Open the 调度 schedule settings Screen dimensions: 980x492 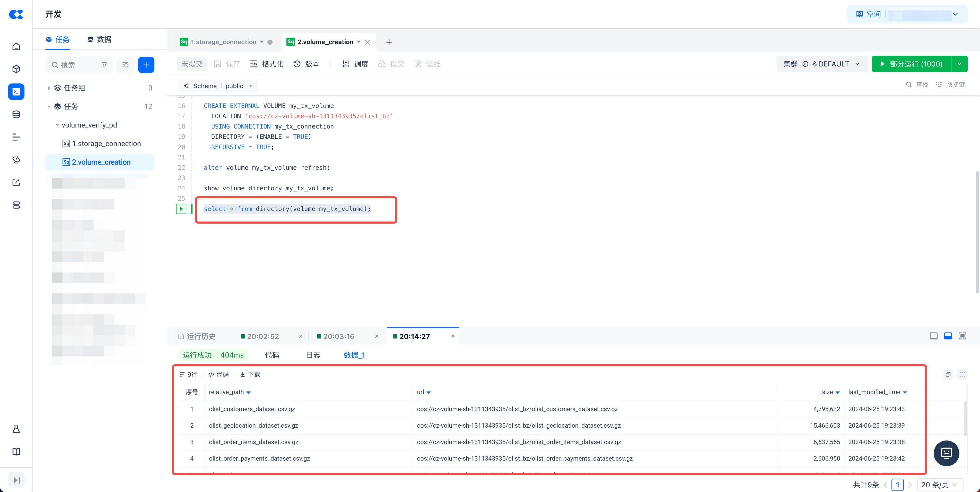(355, 64)
